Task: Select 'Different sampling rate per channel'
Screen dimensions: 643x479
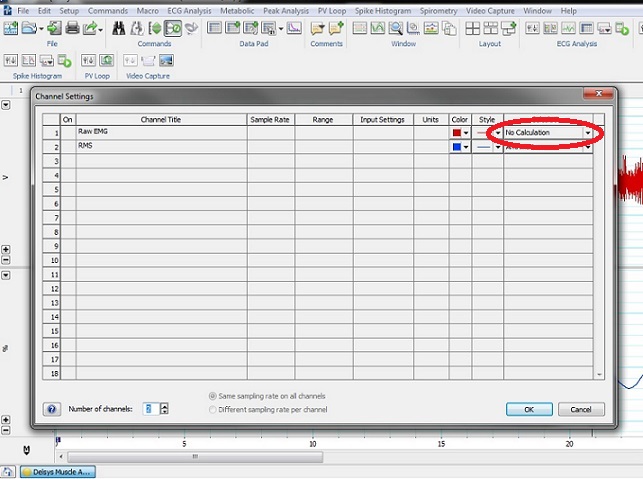Action: [x=212, y=410]
